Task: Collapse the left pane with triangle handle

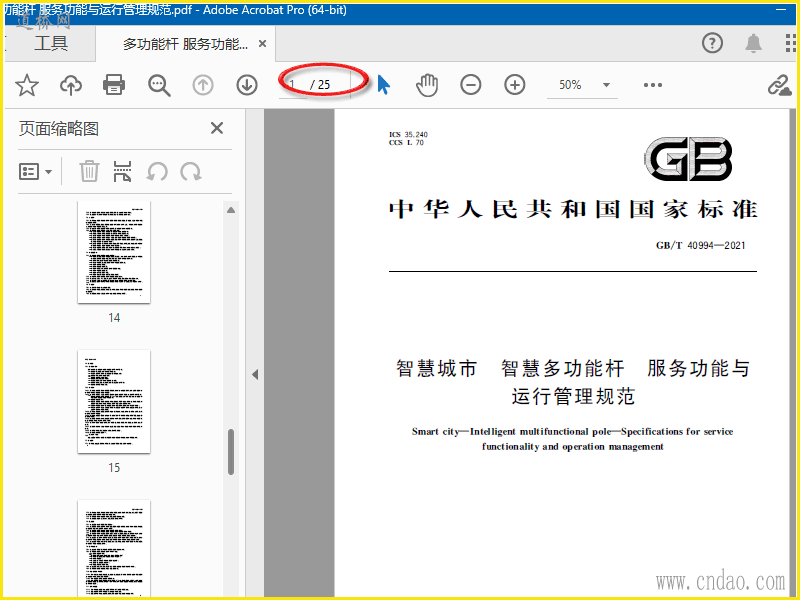Action: 255,374
